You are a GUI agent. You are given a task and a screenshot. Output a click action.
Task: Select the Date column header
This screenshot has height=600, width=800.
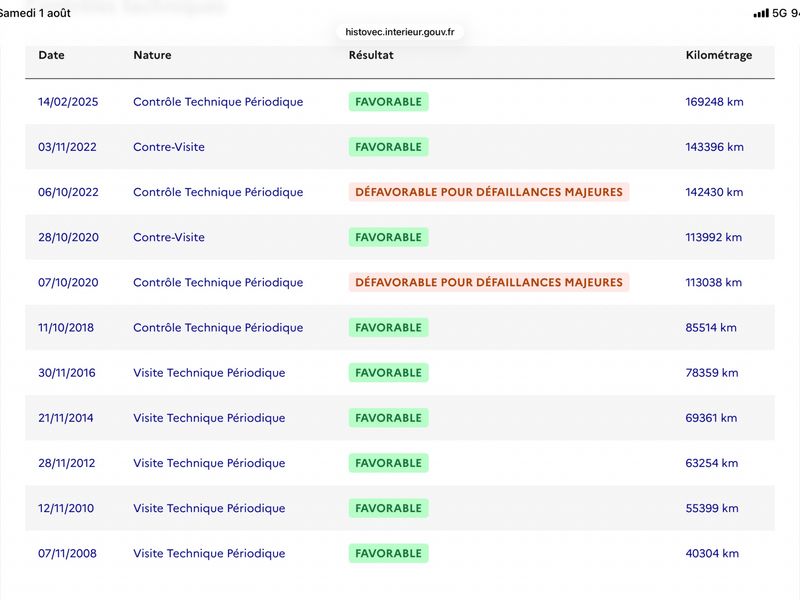point(52,55)
